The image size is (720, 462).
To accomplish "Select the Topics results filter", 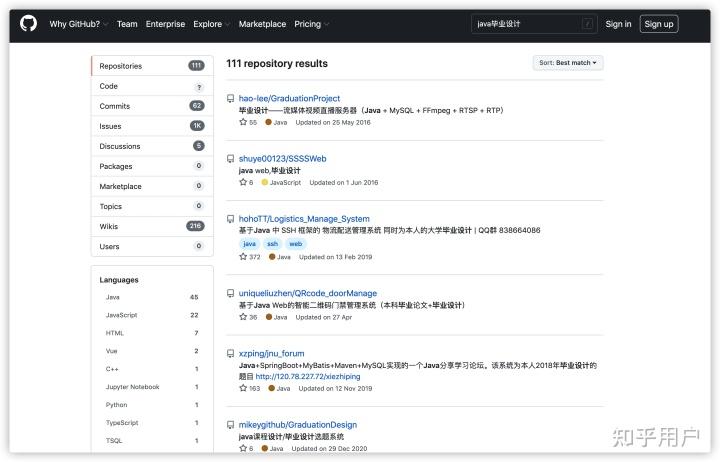I will (152, 207).
